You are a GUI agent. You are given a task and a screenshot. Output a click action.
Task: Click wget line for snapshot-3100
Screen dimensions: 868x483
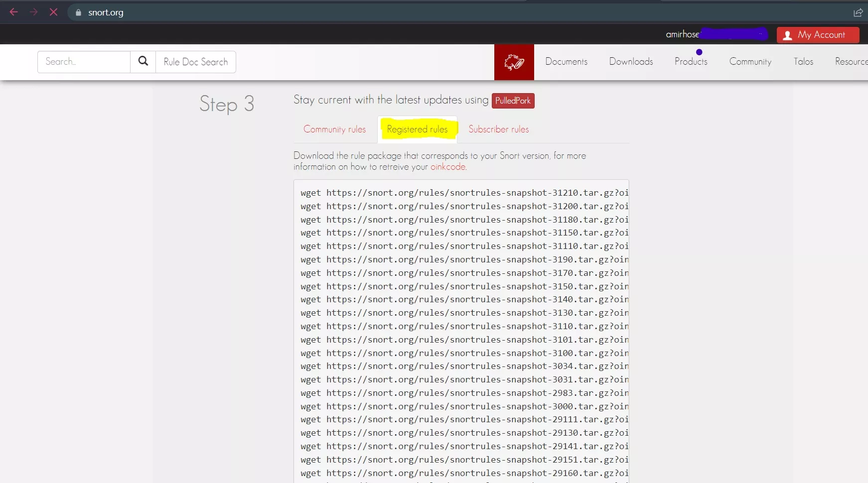point(464,353)
